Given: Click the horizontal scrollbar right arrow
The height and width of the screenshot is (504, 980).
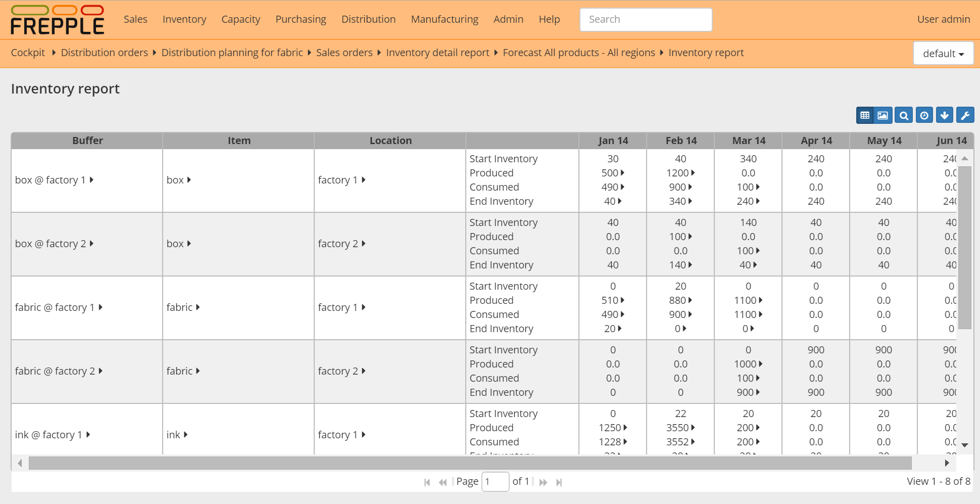Looking at the screenshot, I should (947, 463).
